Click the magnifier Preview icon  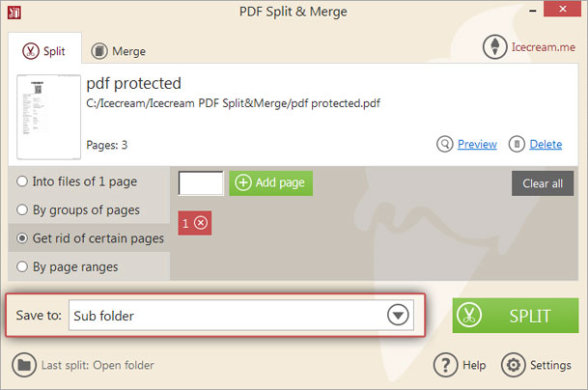pyautogui.click(x=445, y=144)
